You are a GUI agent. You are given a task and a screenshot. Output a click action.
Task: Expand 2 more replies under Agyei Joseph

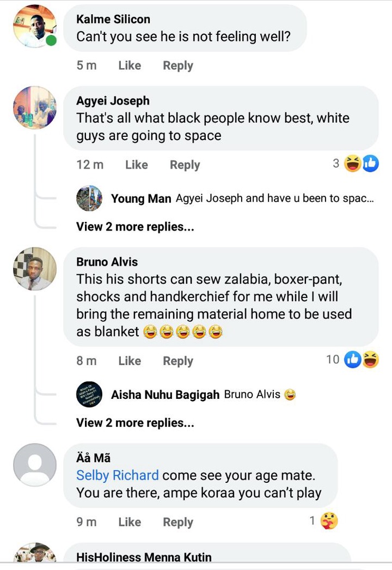coord(135,227)
